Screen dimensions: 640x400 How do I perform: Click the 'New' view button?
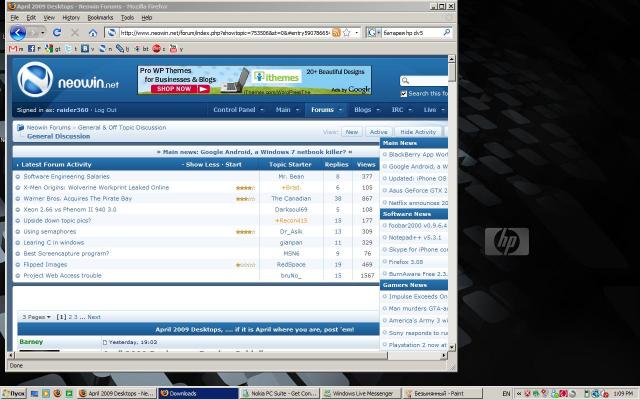[x=351, y=132]
